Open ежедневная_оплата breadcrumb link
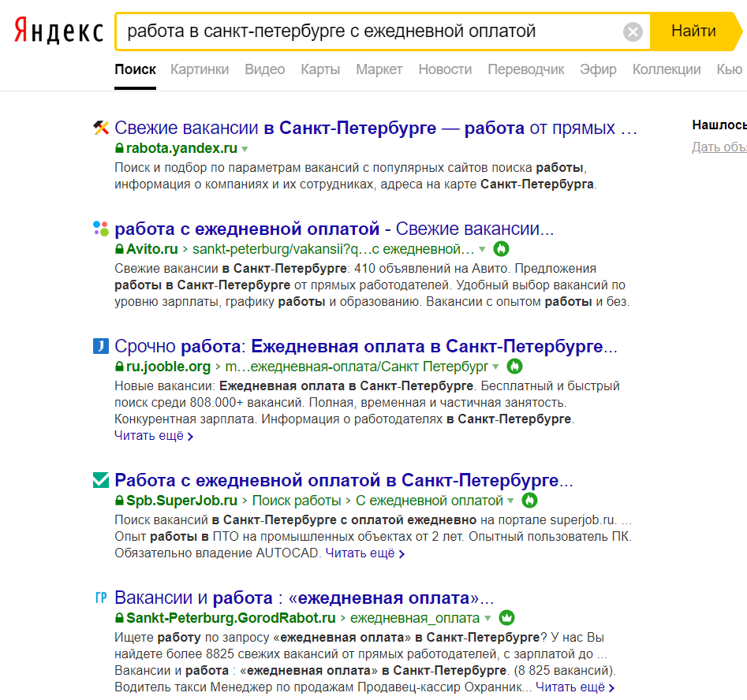Image resolution: width=747 pixels, height=700 pixels. click(x=415, y=618)
